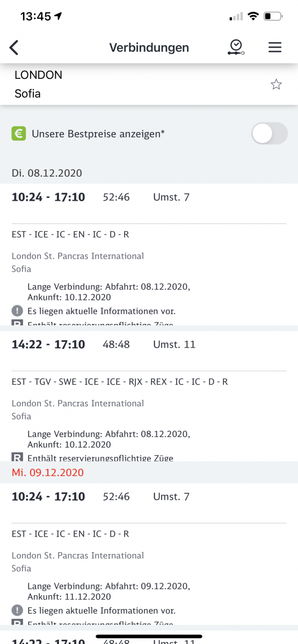Select the Mi. 09.12.2020 date header
Viewport: 298px width, 644px height.
point(48,473)
